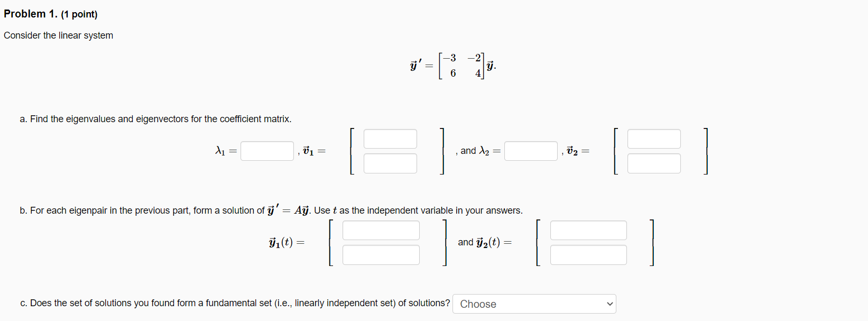
Task: Focus the top entry of solution y1(t)
Action: coord(381,230)
